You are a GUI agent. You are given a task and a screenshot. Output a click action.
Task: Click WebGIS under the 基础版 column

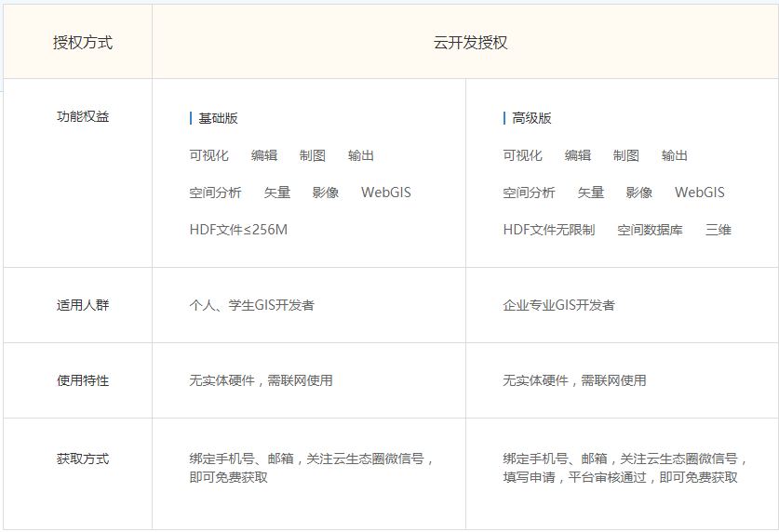point(385,193)
